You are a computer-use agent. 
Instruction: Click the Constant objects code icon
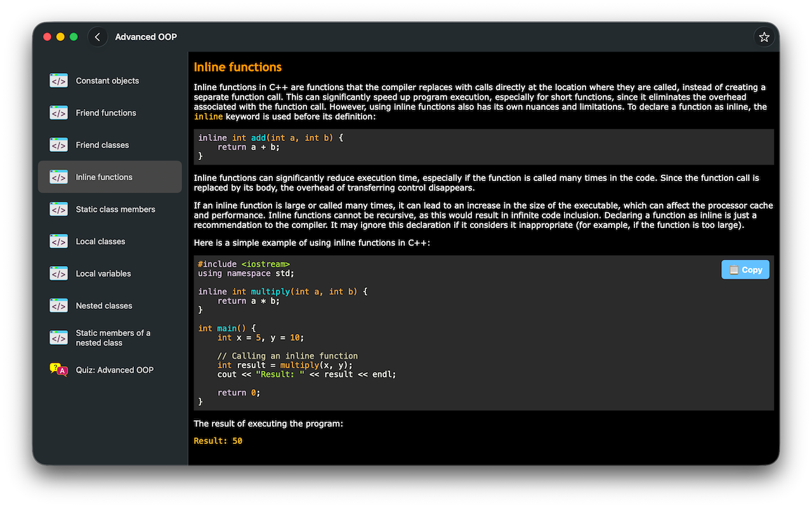pos(58,81)
